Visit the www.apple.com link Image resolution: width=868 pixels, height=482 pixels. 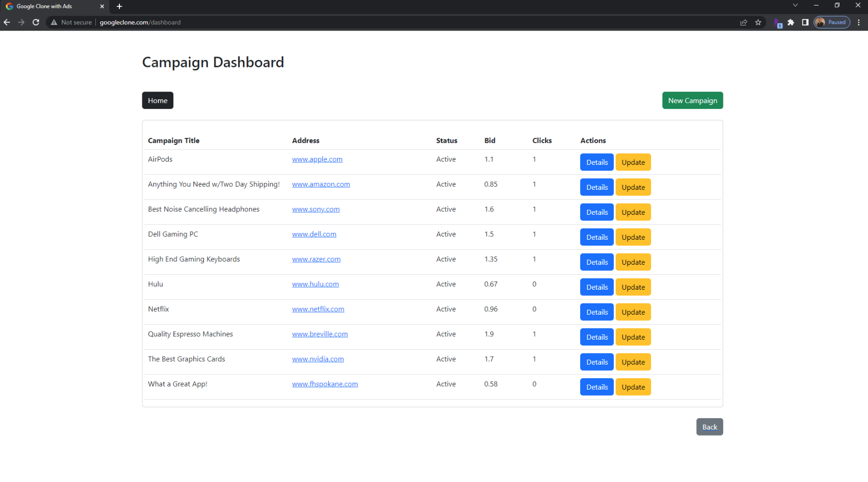click(x=317, y=159)
